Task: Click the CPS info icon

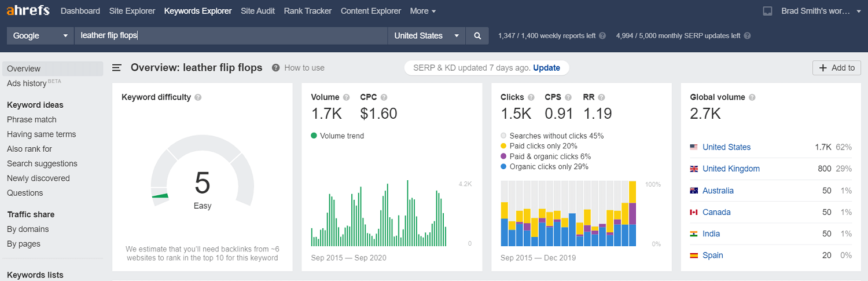Action: [x=568, y=97]
